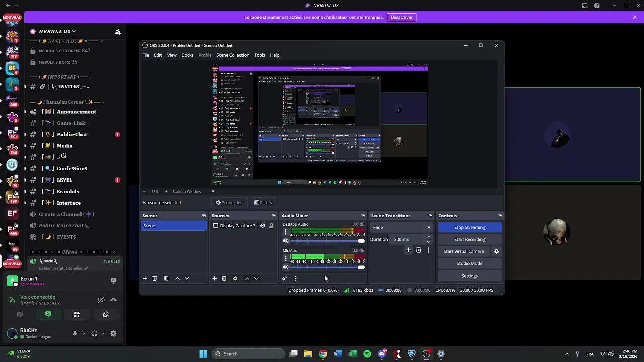Open Discord server invite people icon
Screen dimensions: 644x362
click(x=118, y=32)
